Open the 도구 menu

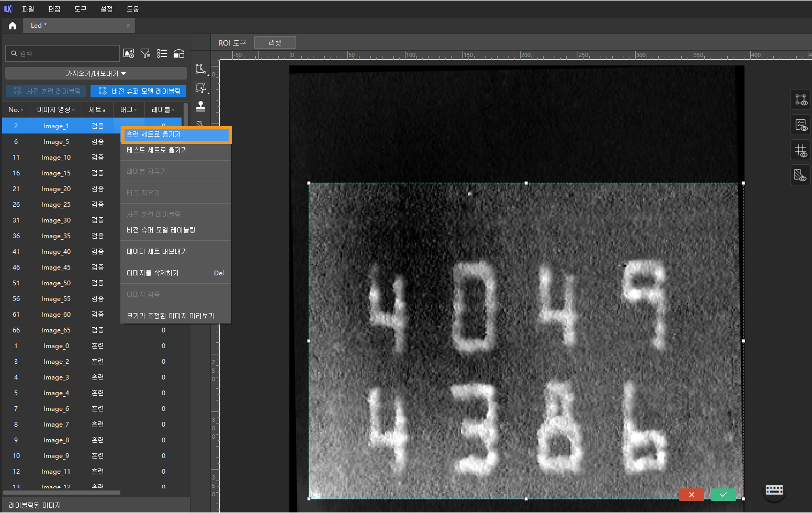[80, 9]
